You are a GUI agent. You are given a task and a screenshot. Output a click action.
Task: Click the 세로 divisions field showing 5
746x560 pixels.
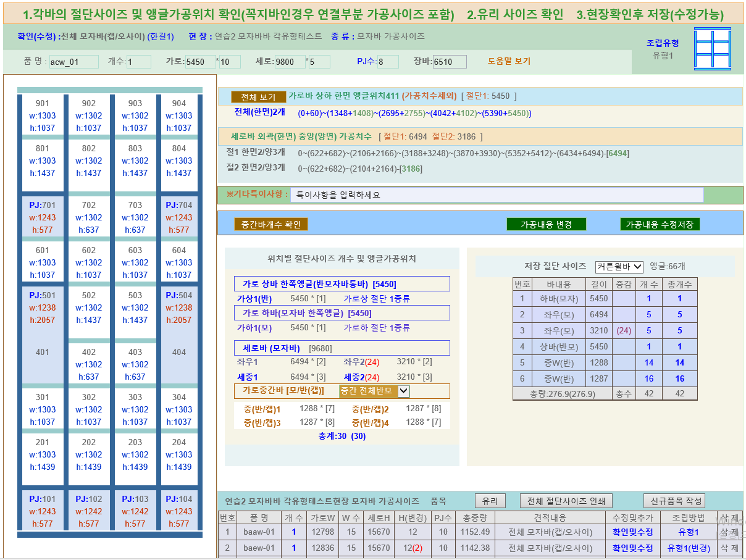(319, 62)
